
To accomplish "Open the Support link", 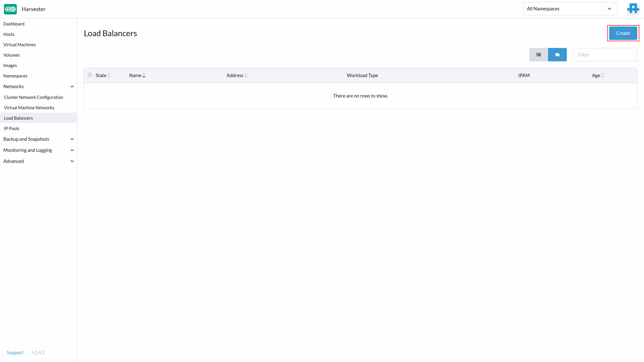I will [x=15, y=352].
